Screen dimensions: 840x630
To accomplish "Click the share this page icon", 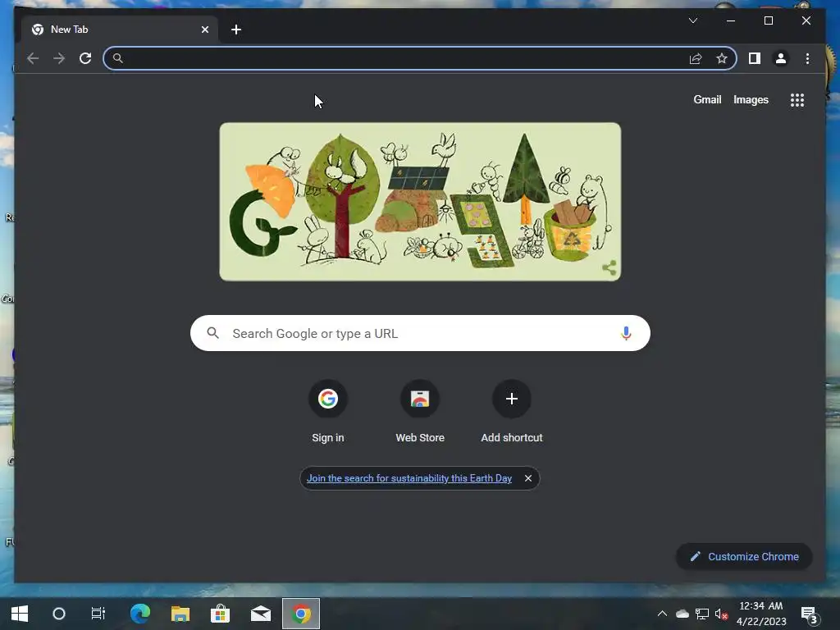I will pyautogui.click(x=696, y=58).
